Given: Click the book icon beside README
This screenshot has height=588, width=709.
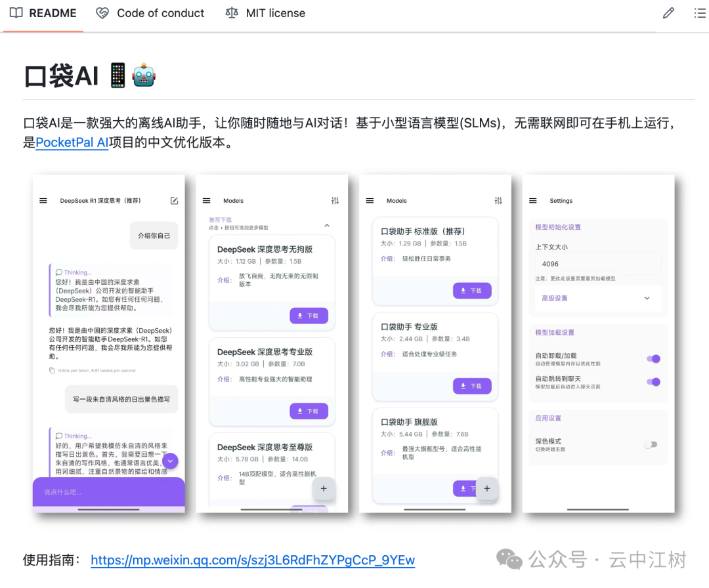Looking at the screenshot, I should [x=16, y=13].
